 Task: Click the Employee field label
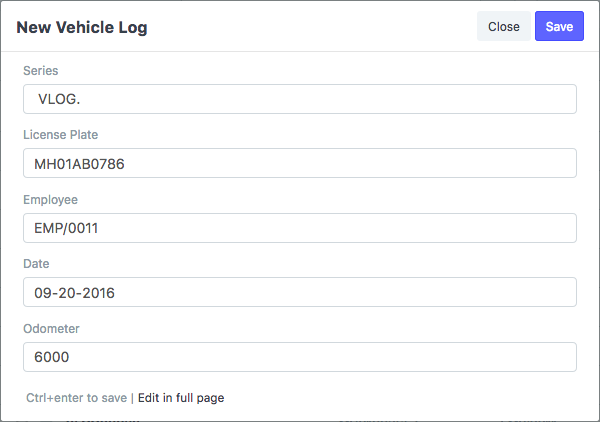[50, 200]
